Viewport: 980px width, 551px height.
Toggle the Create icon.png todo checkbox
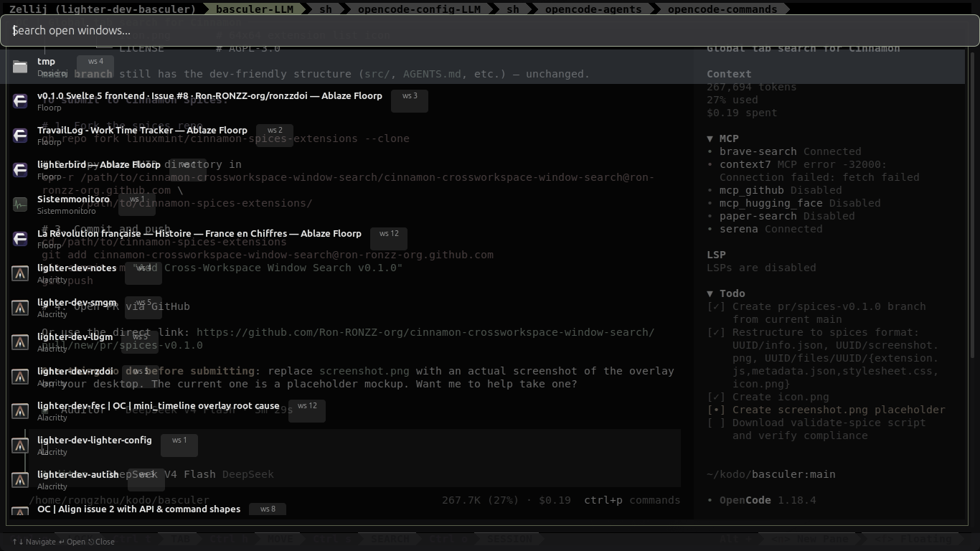pyautogui.click(x=716, y=397)
